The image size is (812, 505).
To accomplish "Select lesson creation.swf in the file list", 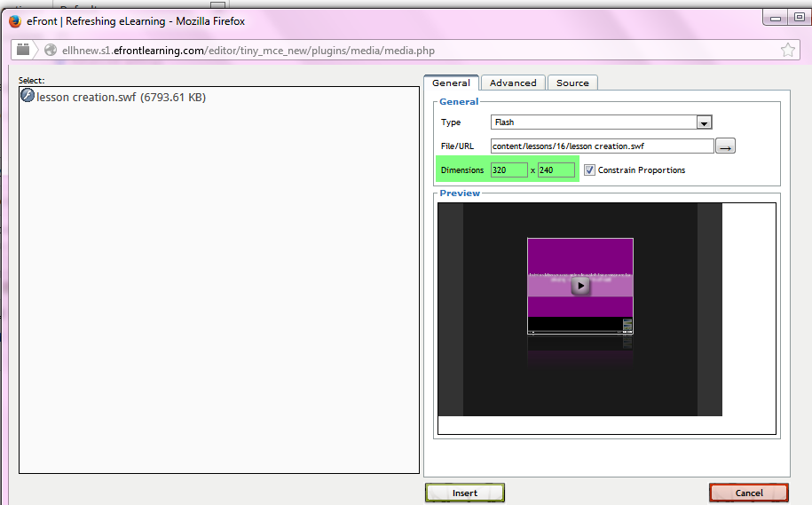I will pyautogui.click(x=121, y=97).
